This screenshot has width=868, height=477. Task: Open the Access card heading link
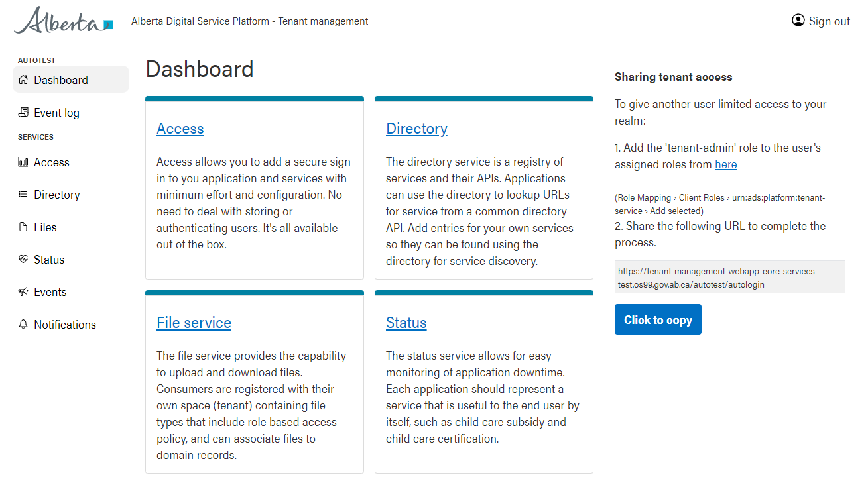180,129
